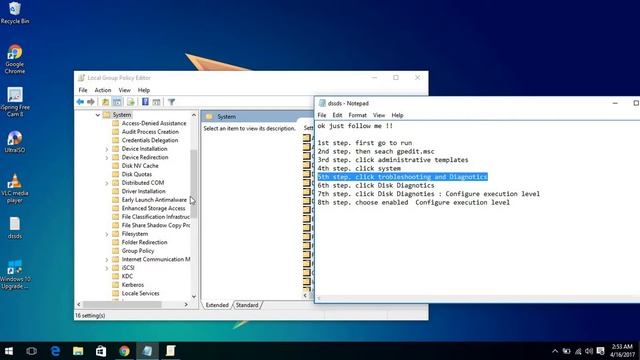Select Kerberos folder in tree
This screenshot has height=360, width=640.
coord(128,285)
